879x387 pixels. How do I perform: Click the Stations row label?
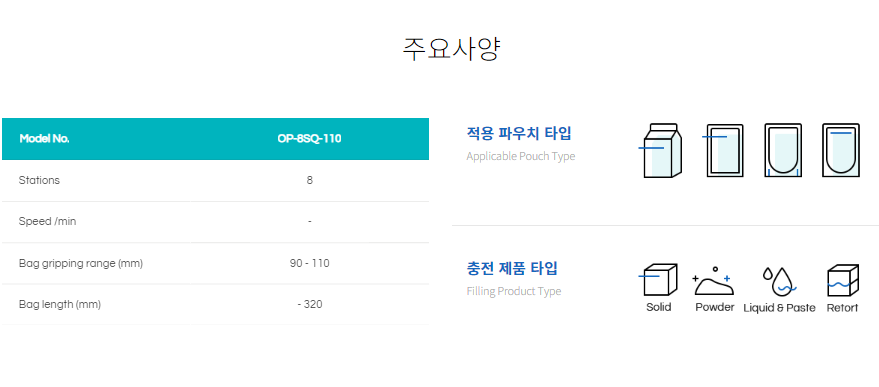tap(39, 181)
